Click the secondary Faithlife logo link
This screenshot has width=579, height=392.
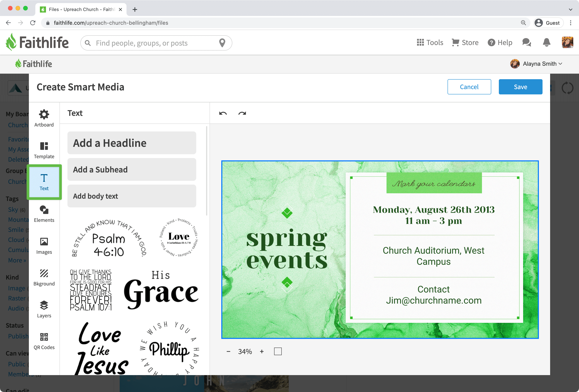coord(34,64)
